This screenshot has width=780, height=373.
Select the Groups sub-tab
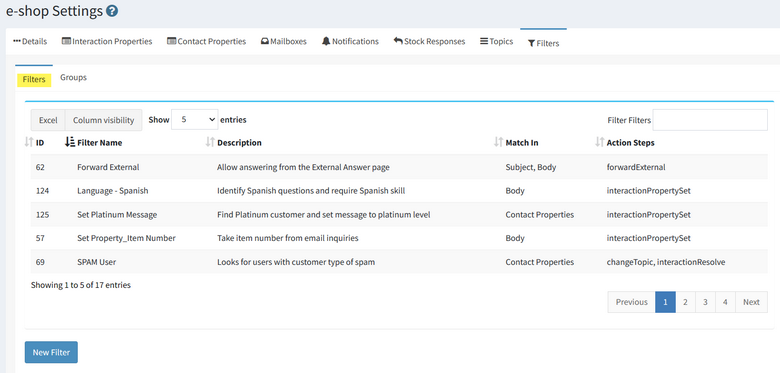(x=74, y=78)
